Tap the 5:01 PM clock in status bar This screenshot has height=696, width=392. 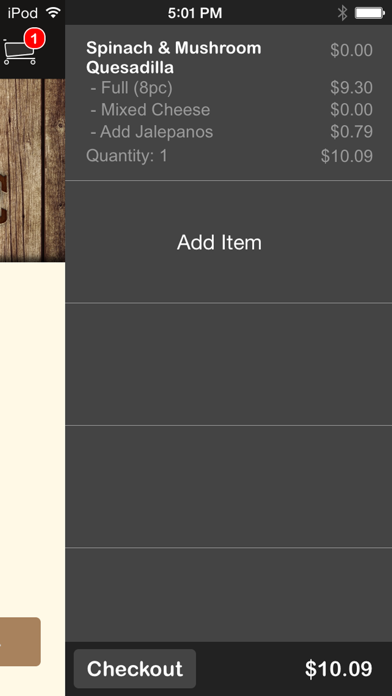pos(195,13)
